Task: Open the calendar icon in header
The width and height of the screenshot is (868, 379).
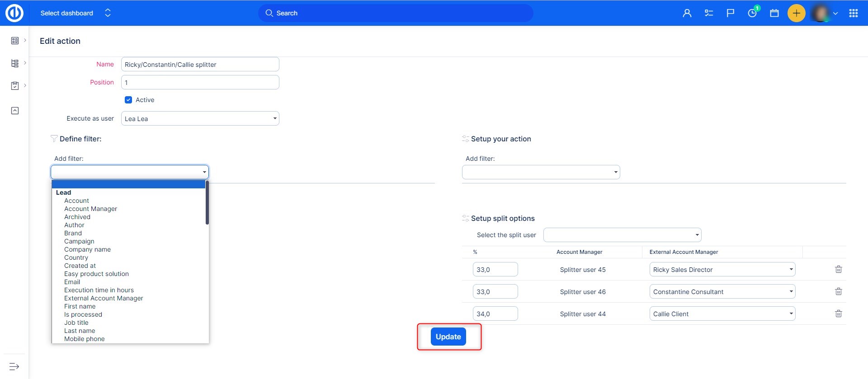Action: (x=774, y=13)
